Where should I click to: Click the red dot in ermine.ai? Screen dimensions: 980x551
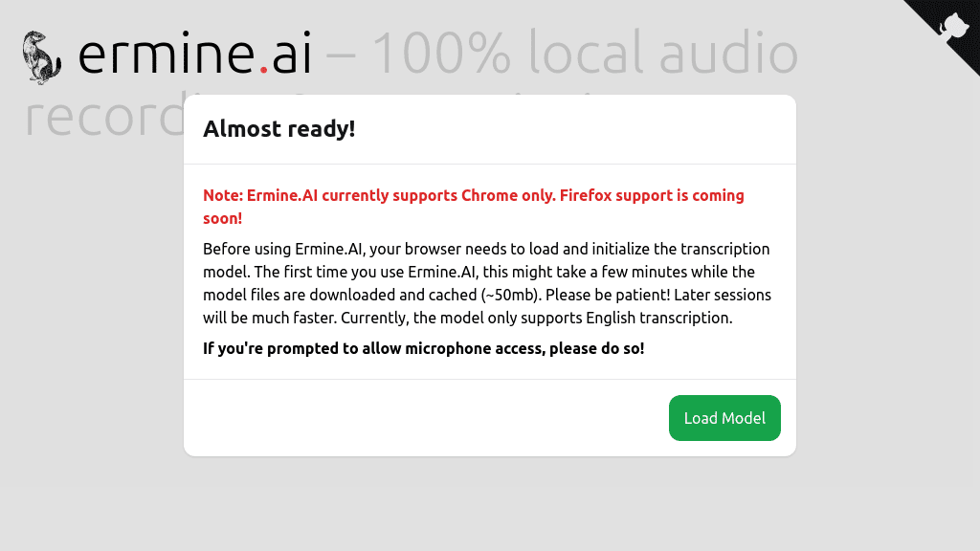(263, 70)
